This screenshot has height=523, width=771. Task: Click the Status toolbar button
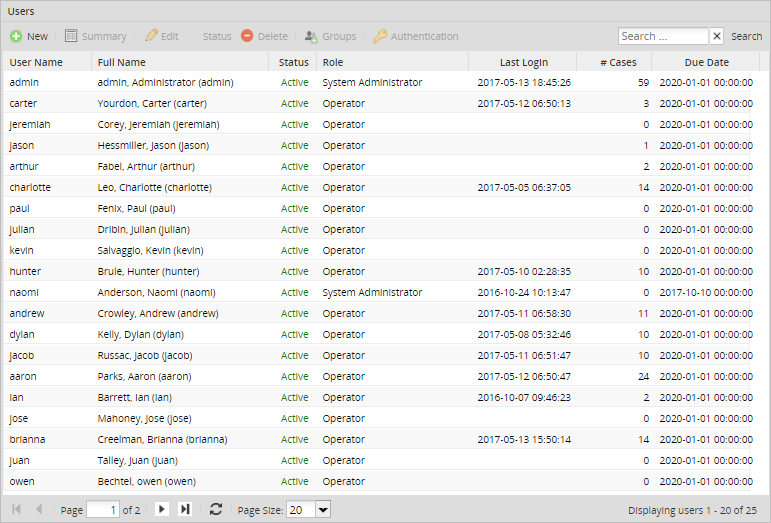217,36
